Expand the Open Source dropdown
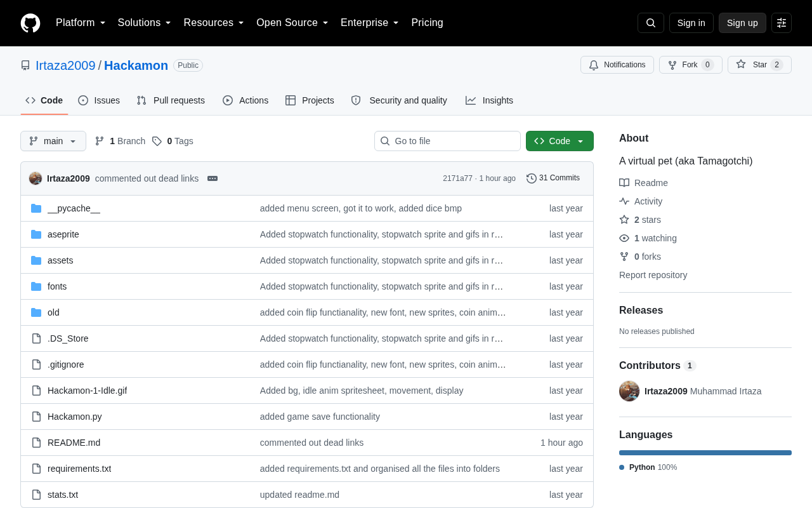 (x=292, y=23)
